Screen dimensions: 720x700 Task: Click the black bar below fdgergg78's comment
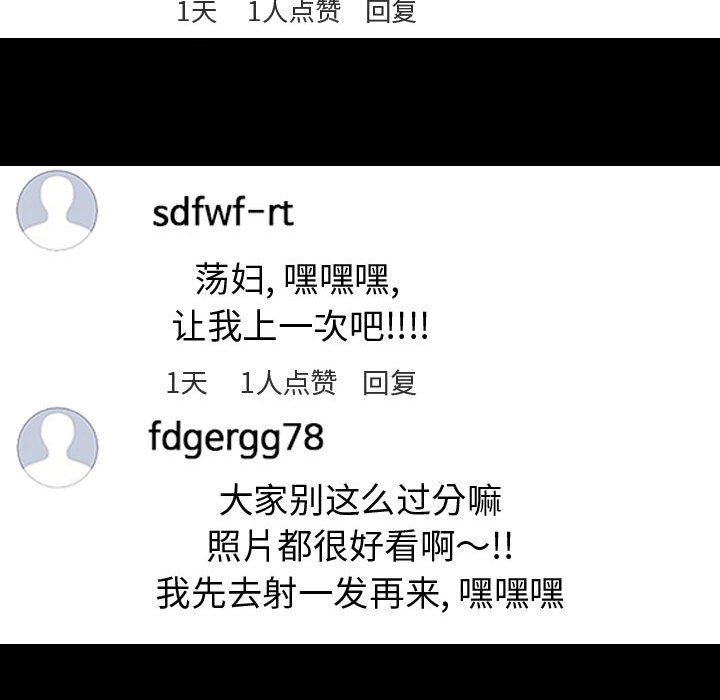click(360, 672)
